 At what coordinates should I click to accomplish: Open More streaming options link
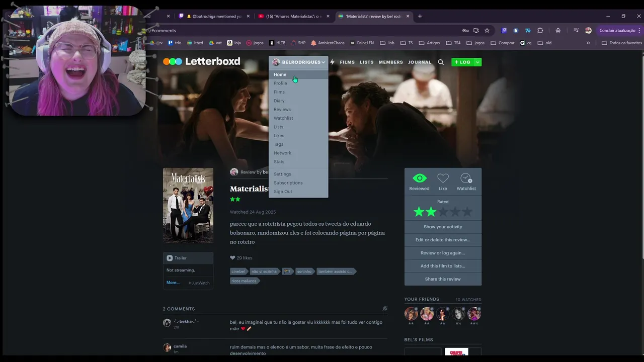[173, 283]
